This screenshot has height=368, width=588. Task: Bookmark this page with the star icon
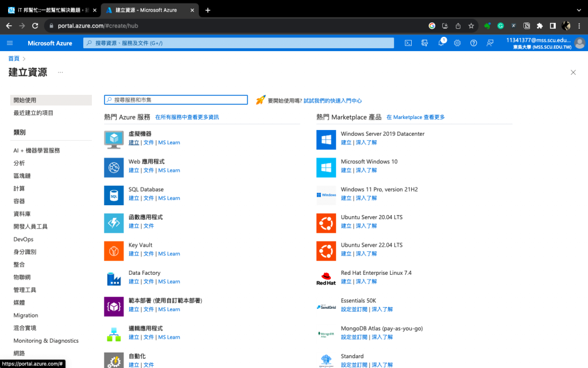(471, 25)
